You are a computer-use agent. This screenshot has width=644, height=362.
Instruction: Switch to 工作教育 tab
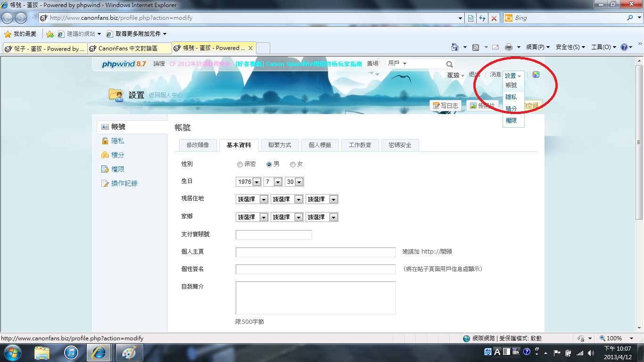[x=360, y=145]
